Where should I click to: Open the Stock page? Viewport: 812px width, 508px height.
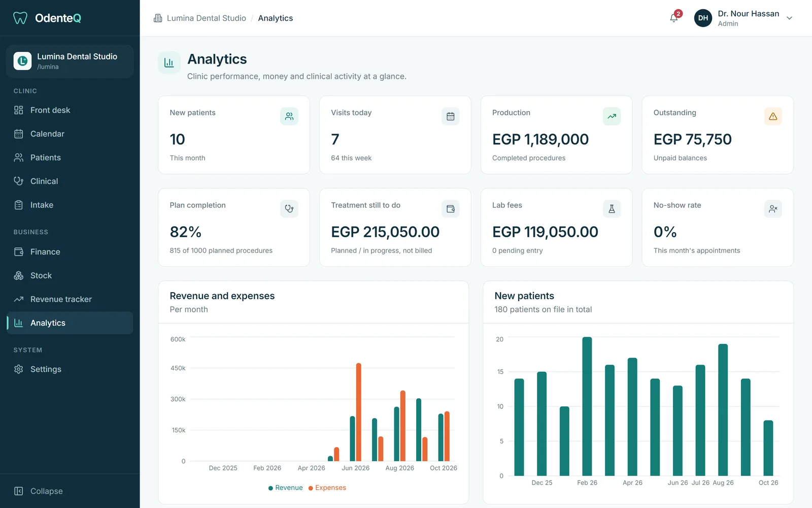[x=70, y=276]
